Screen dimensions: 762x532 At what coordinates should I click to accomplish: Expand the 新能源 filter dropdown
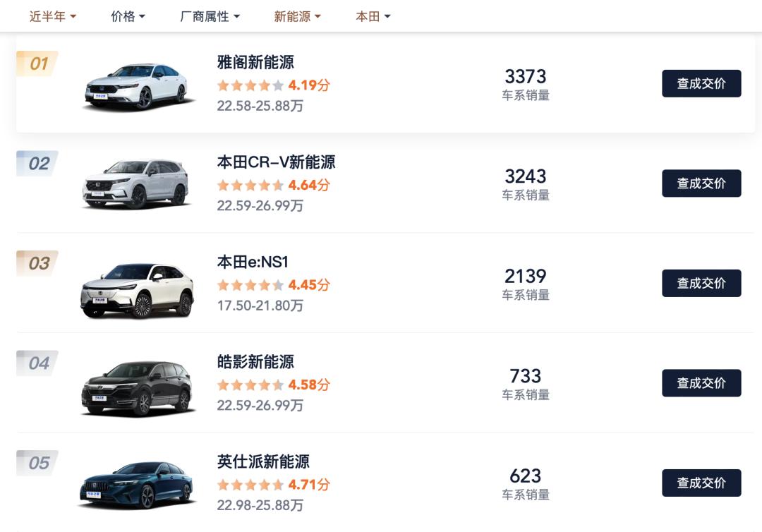point(297,16)
